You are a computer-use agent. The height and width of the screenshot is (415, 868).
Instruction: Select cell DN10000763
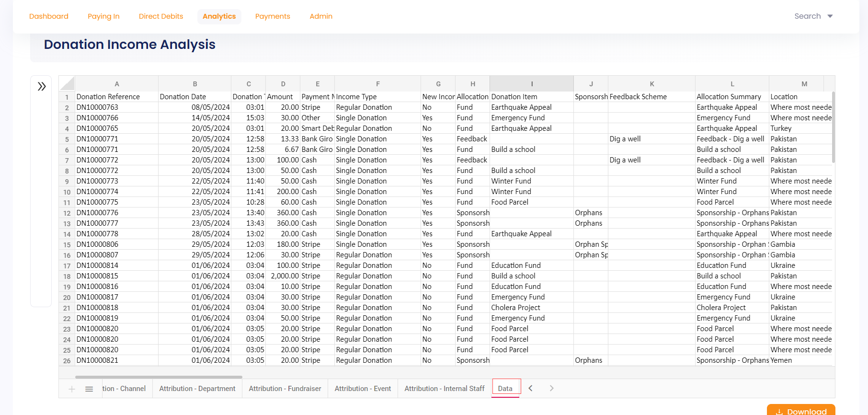[x=117, y=107]
